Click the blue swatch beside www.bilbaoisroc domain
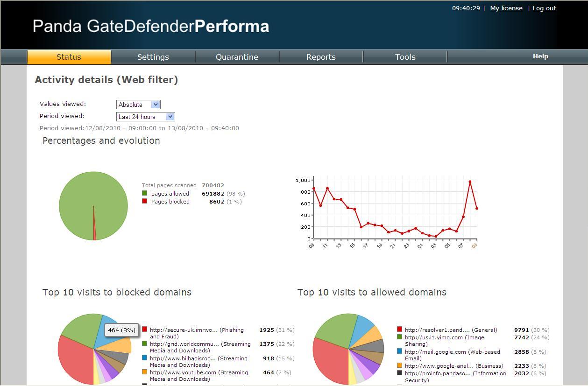The height and width of the screenshot is (386, 588). click(145, 358)
